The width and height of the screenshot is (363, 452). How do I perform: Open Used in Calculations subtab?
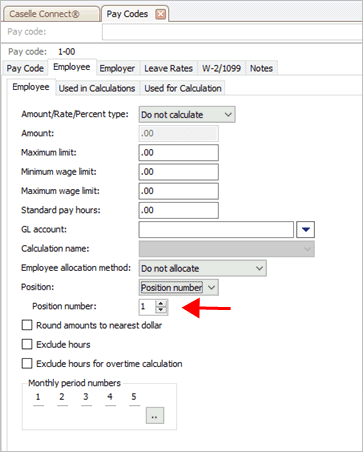coord(97,88)
